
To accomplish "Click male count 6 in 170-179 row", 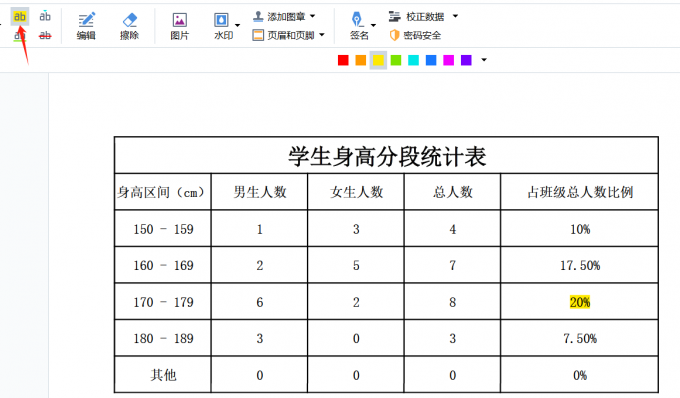I will pyautogui.click(x=260, y=302).
